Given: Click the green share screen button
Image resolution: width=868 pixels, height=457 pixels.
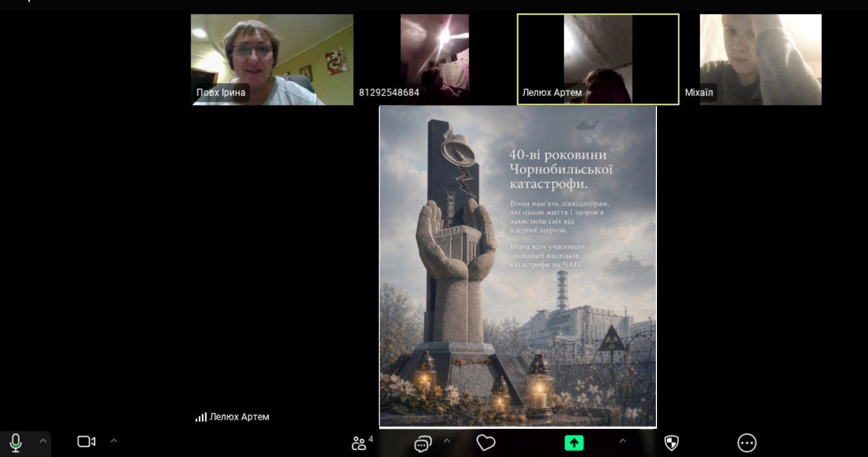Looking at the screenshot, I should coord(574,443).
